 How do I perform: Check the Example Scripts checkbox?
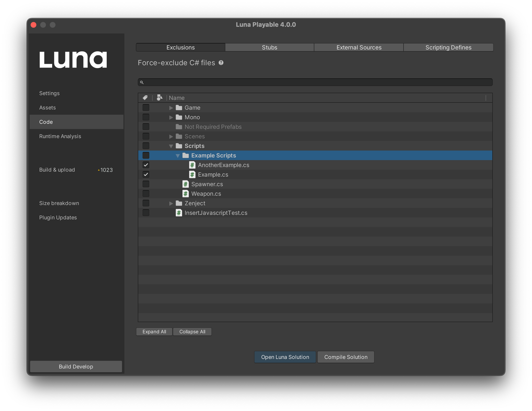[x=146, y=155]
